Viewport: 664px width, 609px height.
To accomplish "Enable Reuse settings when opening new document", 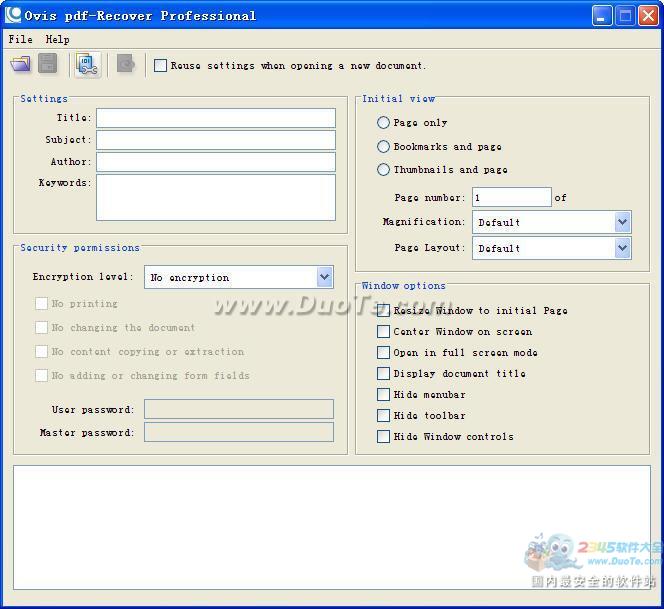I will [x=160, y=66].
